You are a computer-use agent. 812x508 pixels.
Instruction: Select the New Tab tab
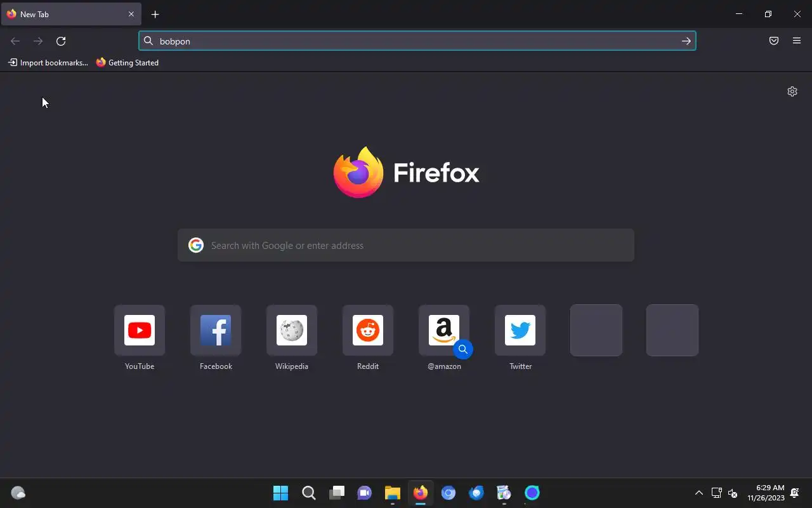point(71,14)
